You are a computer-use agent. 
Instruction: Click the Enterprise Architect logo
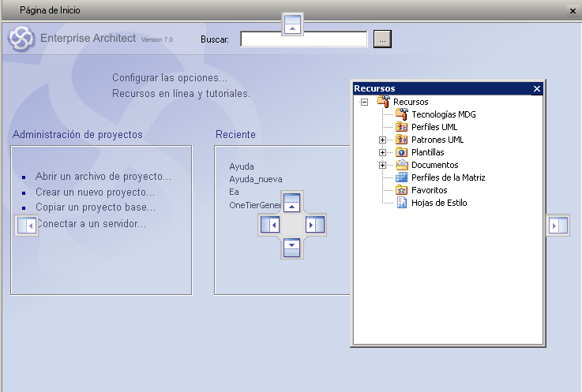(21, 38)
